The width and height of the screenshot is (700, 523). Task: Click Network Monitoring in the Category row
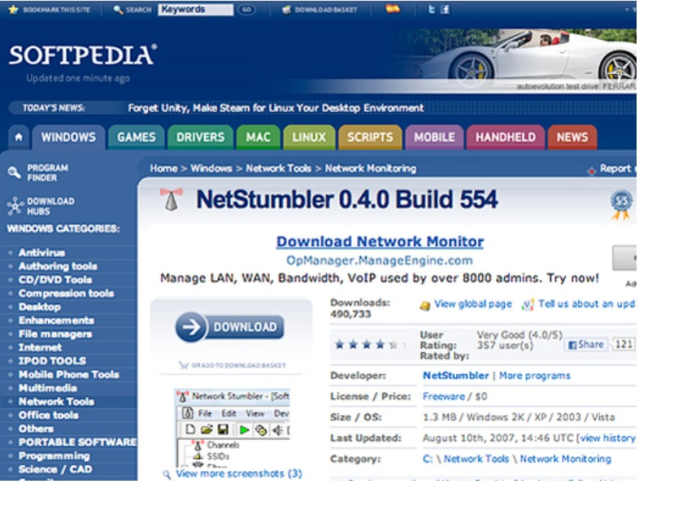tap(565, 459)
